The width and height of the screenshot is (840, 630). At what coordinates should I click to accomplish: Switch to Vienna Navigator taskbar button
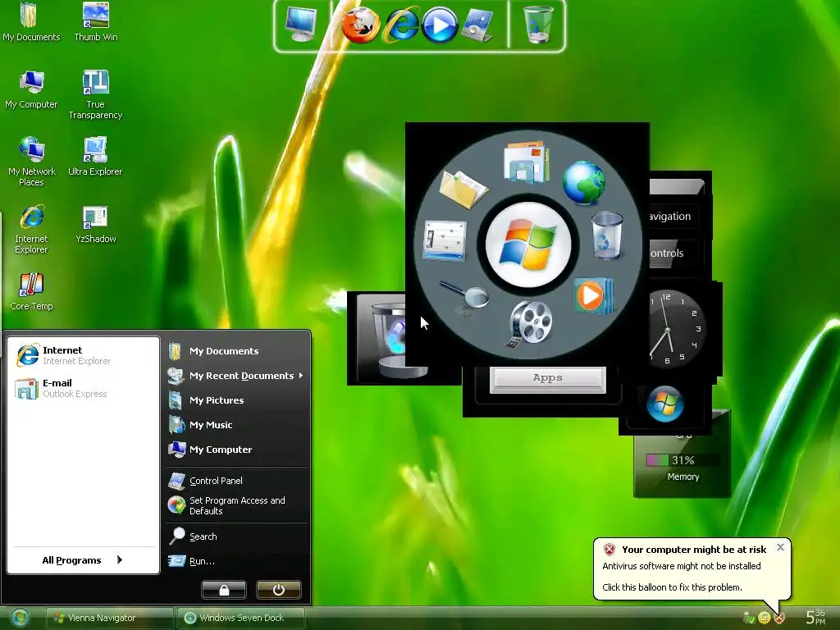pos(111,619)
